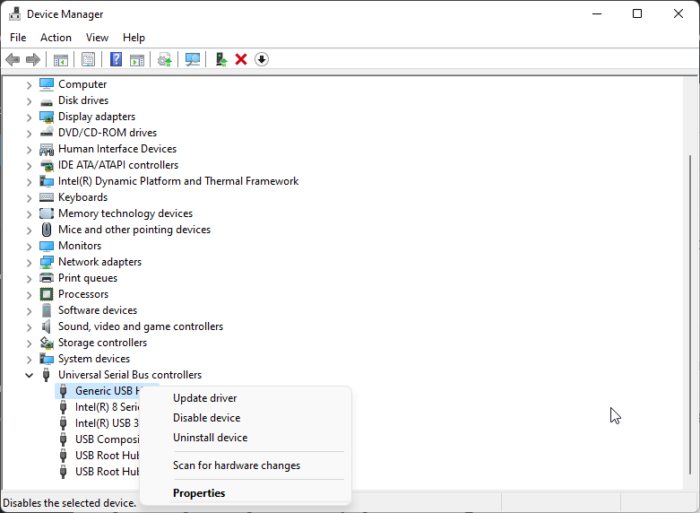Viewport: 700px width, 513px height.
Task: Choose Uninstall device from context menu
Action: coord(246,437)
